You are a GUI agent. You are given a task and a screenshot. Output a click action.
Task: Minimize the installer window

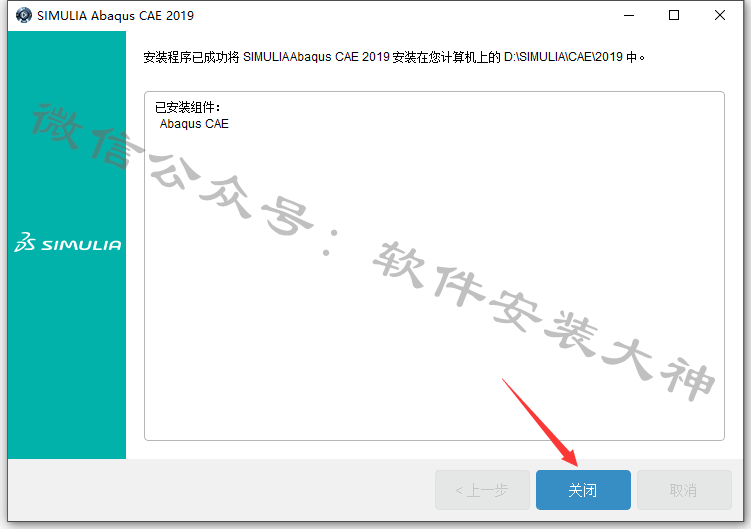click(629, 15)
